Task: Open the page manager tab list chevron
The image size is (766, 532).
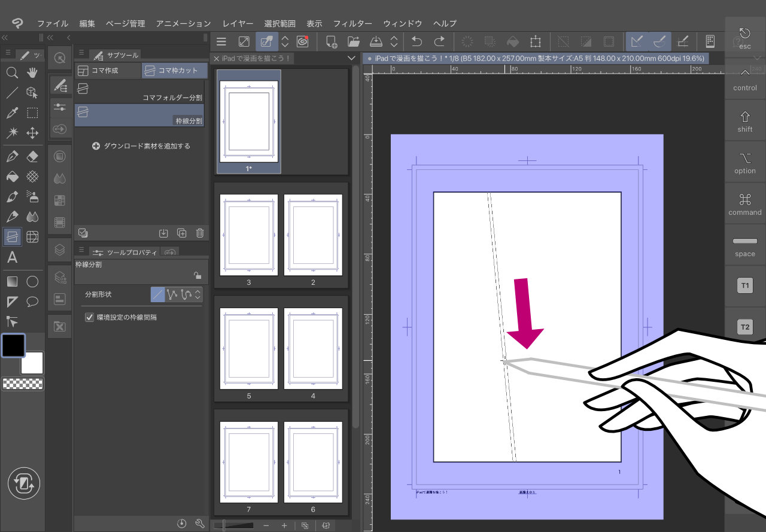Action: coord(351,58)
